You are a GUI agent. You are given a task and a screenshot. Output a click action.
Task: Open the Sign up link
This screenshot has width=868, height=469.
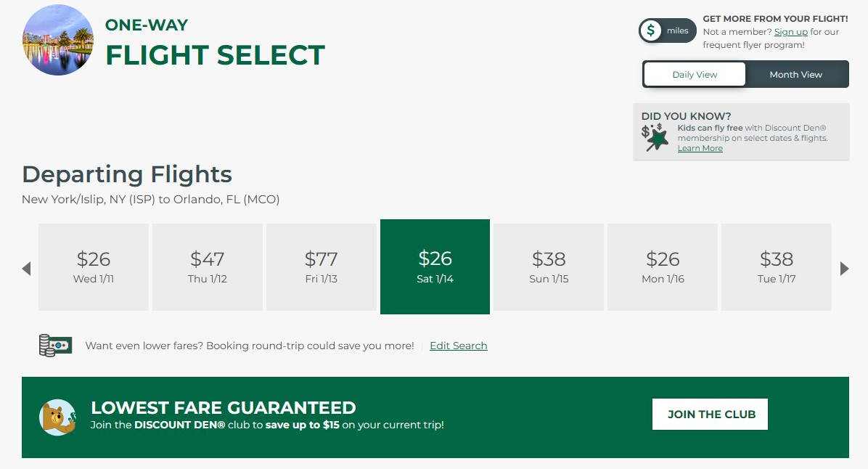click(x=790, y=32)
